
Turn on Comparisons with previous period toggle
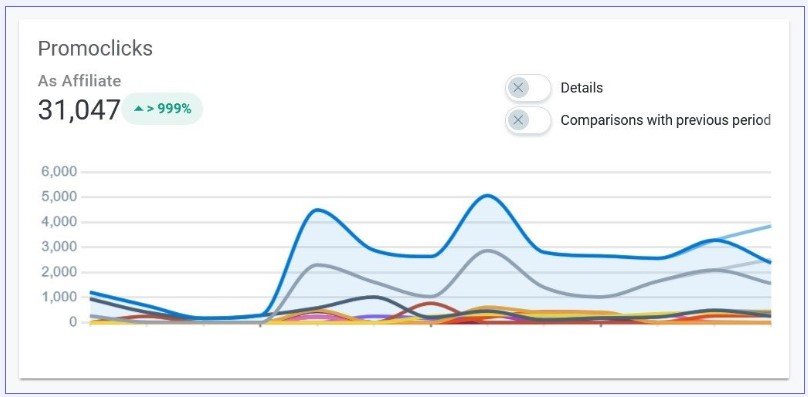click(x=528, y=121)
